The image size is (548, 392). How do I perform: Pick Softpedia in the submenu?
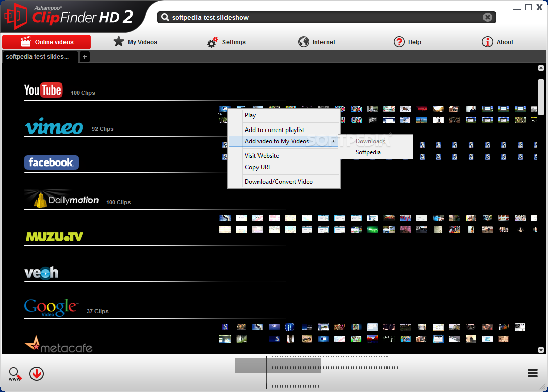pyautogui.click(x=376, y=152)
